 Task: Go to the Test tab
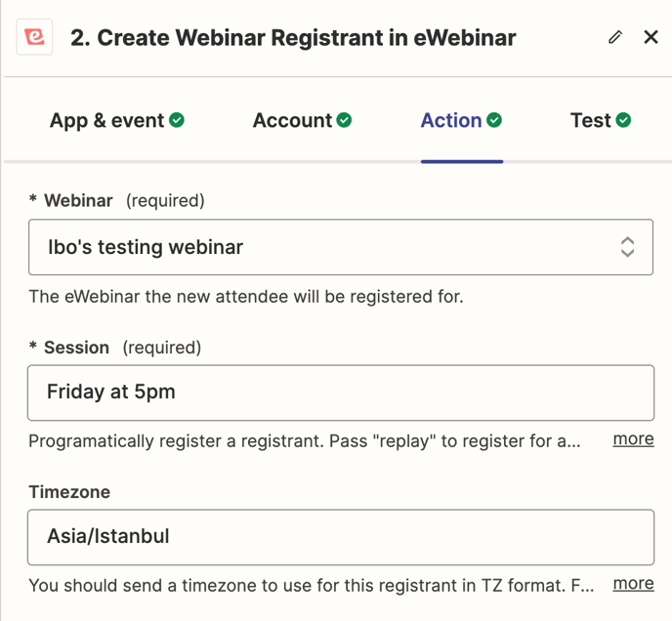click(590, 120)
